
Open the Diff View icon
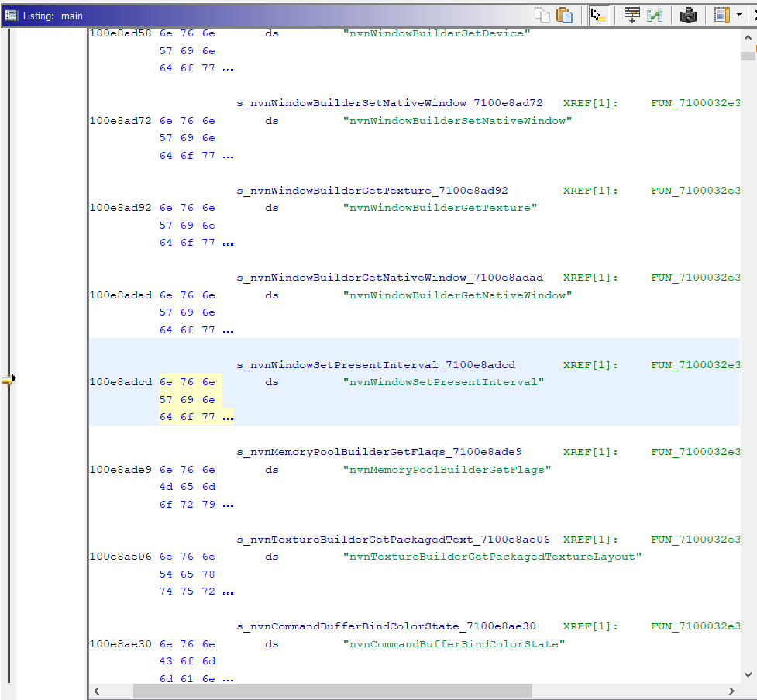click(x=655, y=16)
